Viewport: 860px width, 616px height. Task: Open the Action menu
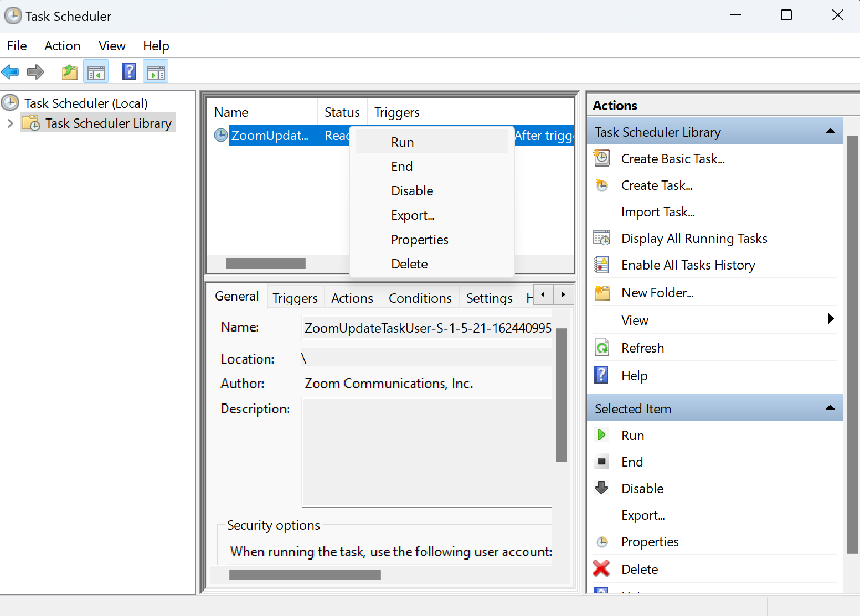(63, 46)
